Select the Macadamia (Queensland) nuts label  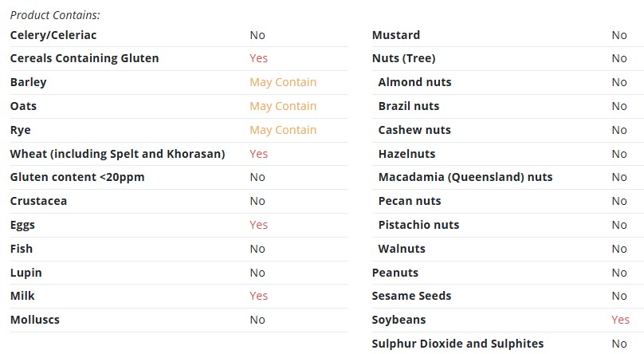coord(465,177)
